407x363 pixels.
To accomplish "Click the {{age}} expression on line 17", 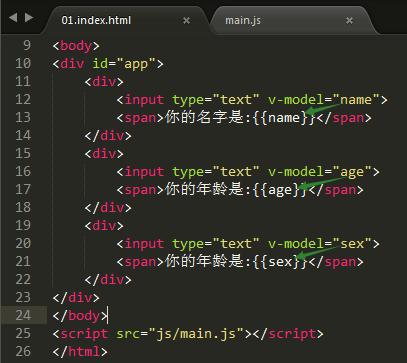I will 280,190.
